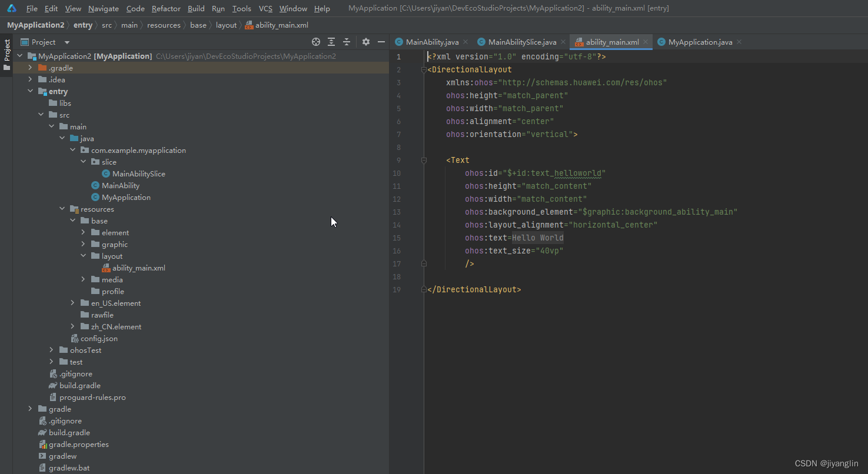The height and width of the screenshot is (474, 868).
Task: Select gradlew.bat file
Action: point(69,468)
